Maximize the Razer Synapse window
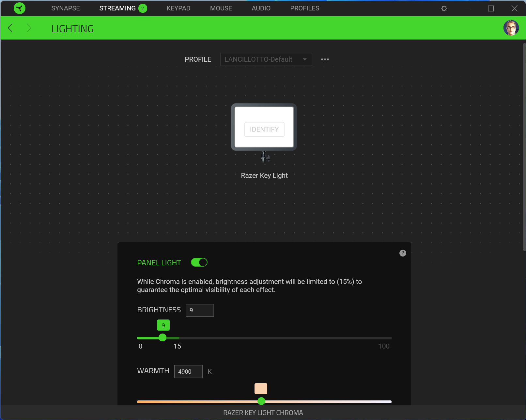 pyautogui.click(x=491, y=8)
